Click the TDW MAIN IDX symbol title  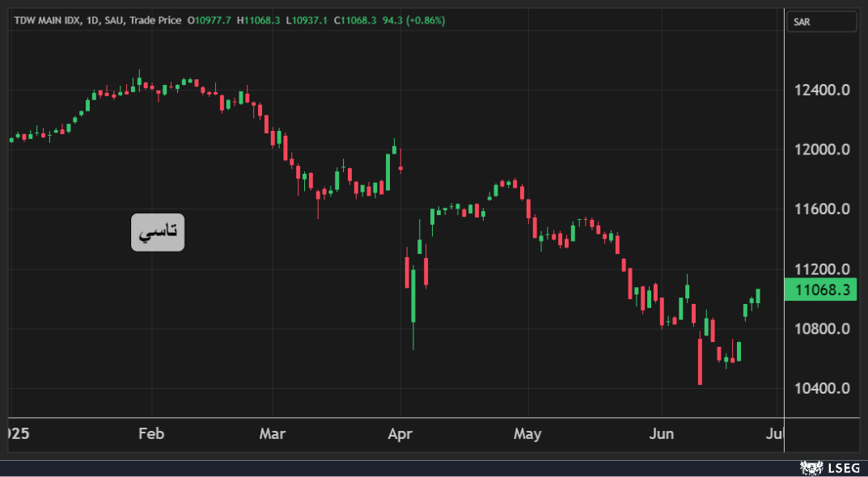[50, 20]
